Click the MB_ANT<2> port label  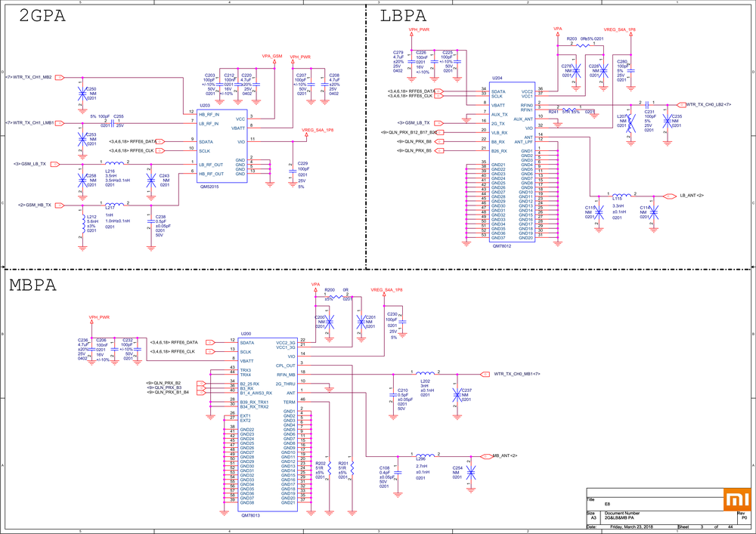(505, 455)
